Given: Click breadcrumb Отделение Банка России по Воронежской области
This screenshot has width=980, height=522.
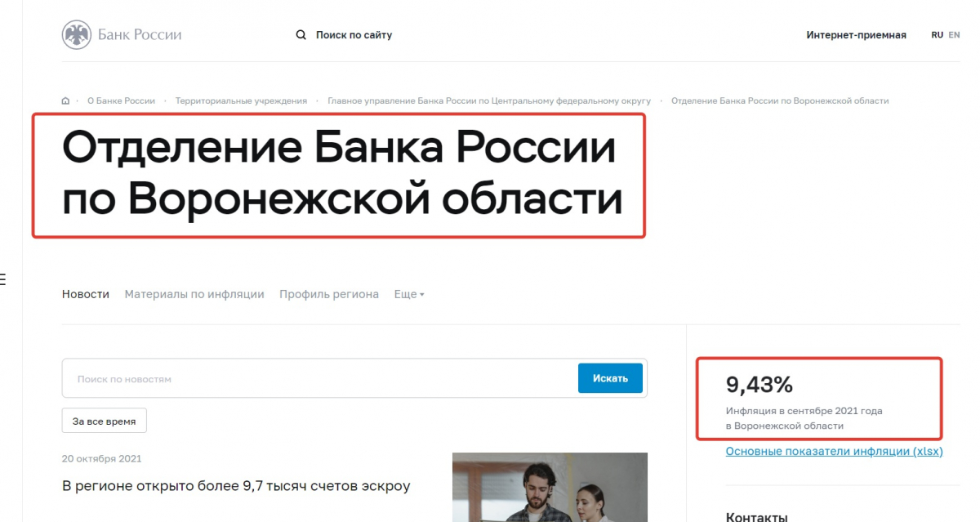Looking at the screenshot, I should tap(780, 100).
